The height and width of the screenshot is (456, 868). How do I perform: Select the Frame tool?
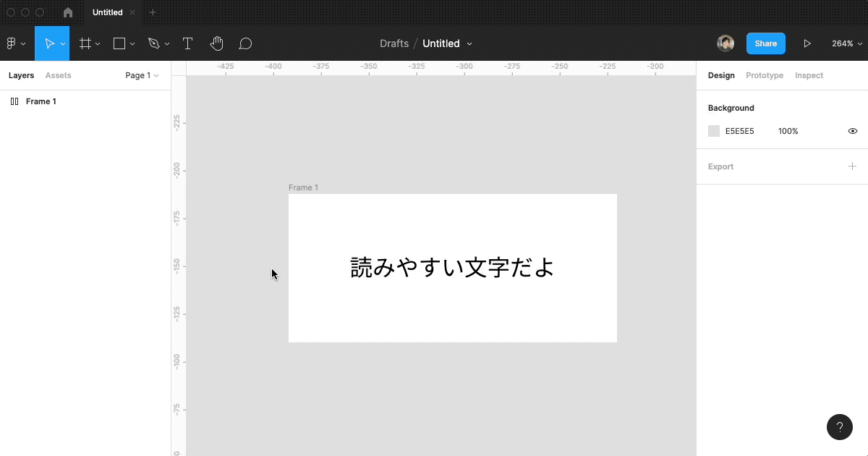tap(85, 43)
